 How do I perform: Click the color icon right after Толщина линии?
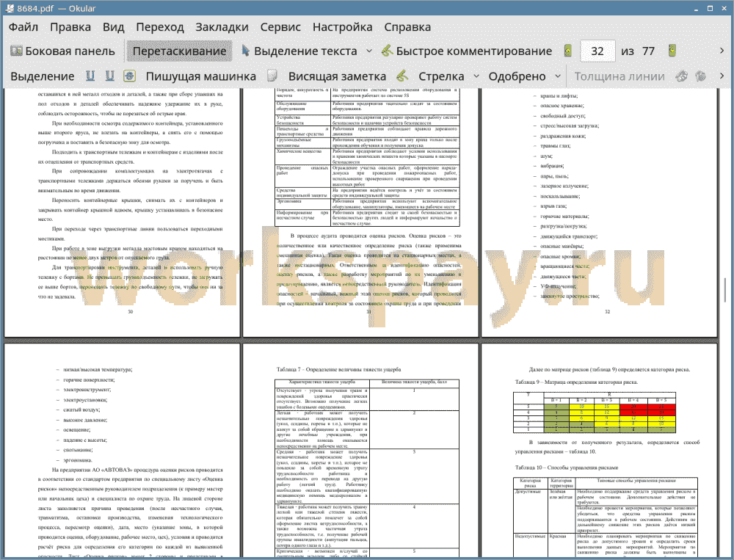coord(682,76)
